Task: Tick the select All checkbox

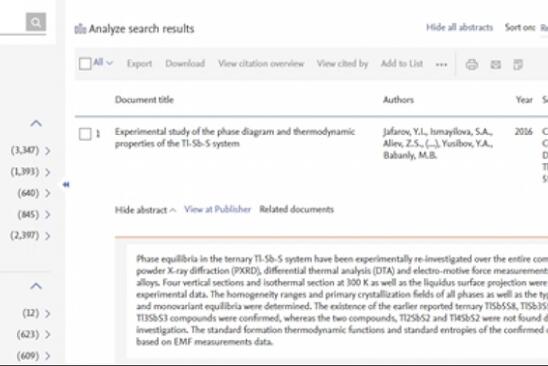Action: [85, 64]
